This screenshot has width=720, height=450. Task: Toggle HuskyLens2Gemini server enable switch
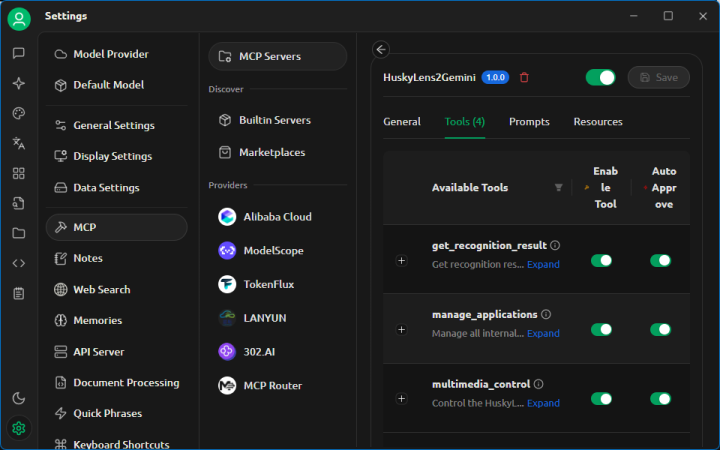[x=600, y=78]
